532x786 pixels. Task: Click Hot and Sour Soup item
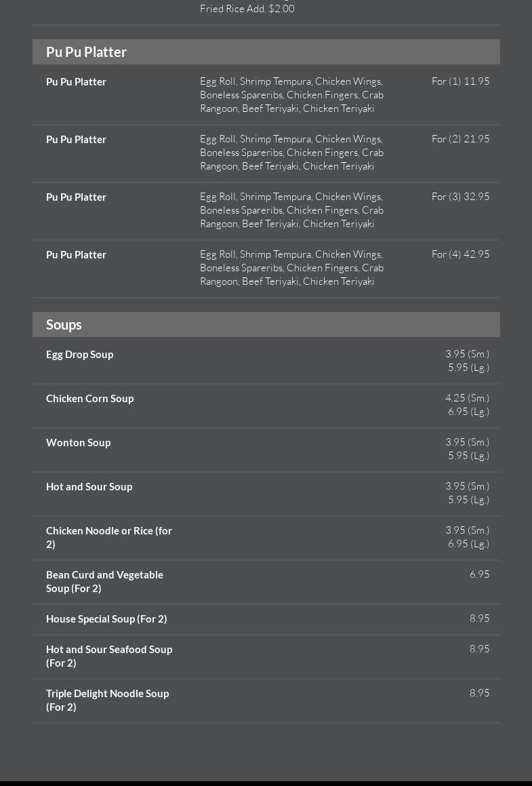point(89,487)
